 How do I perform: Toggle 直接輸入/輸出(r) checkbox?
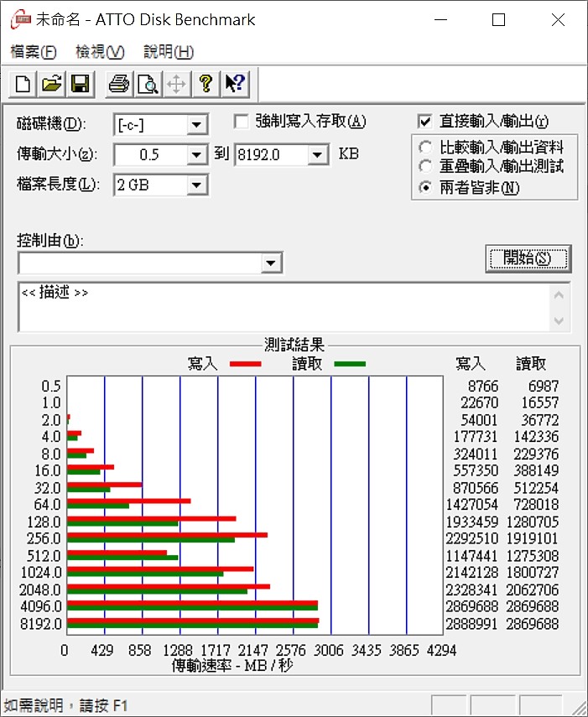coord(424,122)
